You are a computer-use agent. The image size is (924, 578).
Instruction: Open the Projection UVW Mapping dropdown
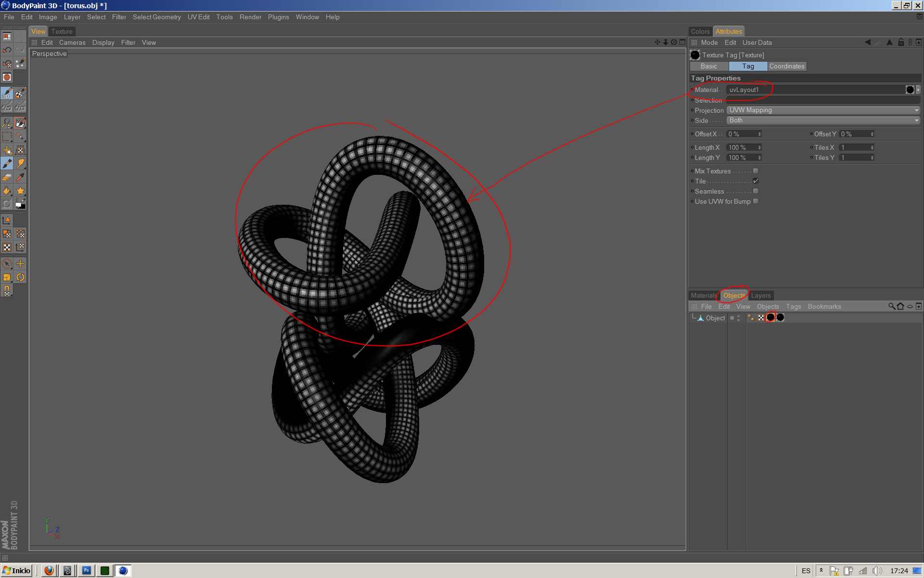(823, 110)
